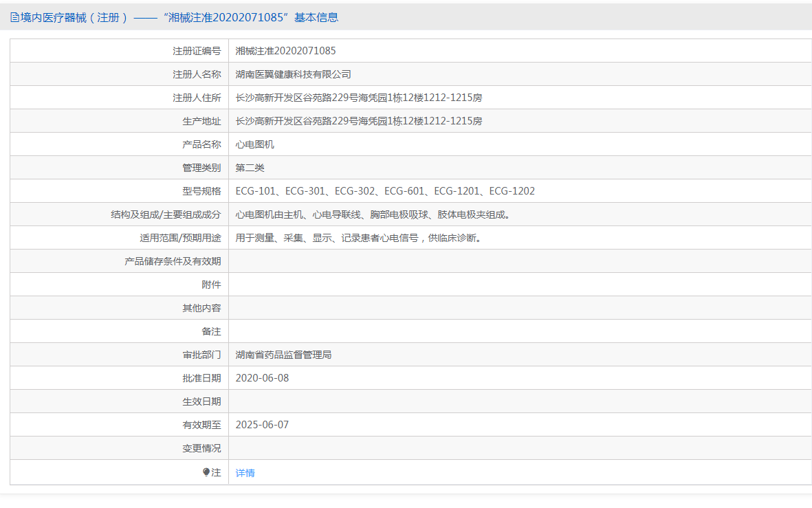The height and width of the screenshot is (508, 812).
Task: Click the 批准日期 label
Action: pyautogui.click(x=201, y=378)
